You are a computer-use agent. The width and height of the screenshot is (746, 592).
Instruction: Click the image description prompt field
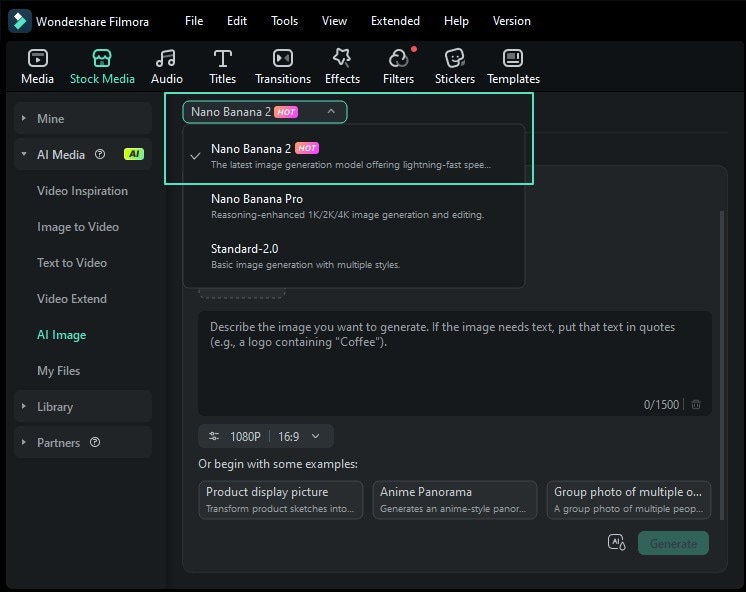(454, 364)
